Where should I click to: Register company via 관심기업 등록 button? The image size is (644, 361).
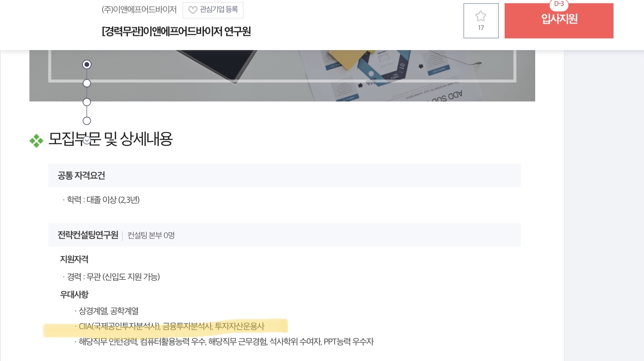[x=213, y=10]
